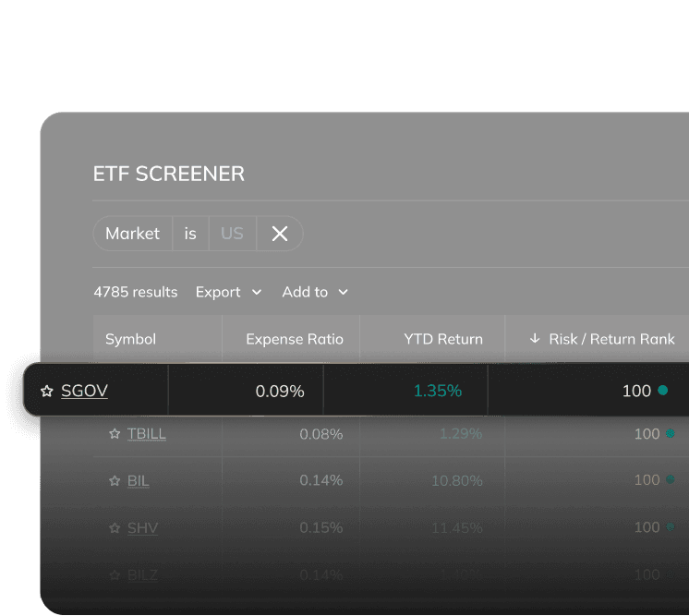Open the SHV ETF link
Image resolution: width=689 pixels, height=616 pixels.
142,527
